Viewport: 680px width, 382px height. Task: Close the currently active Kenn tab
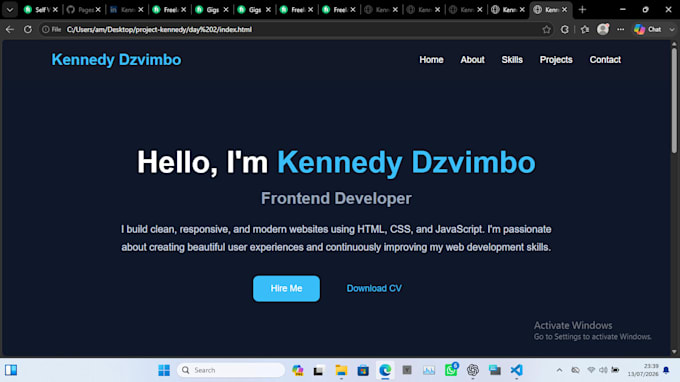tap(564, 10)
